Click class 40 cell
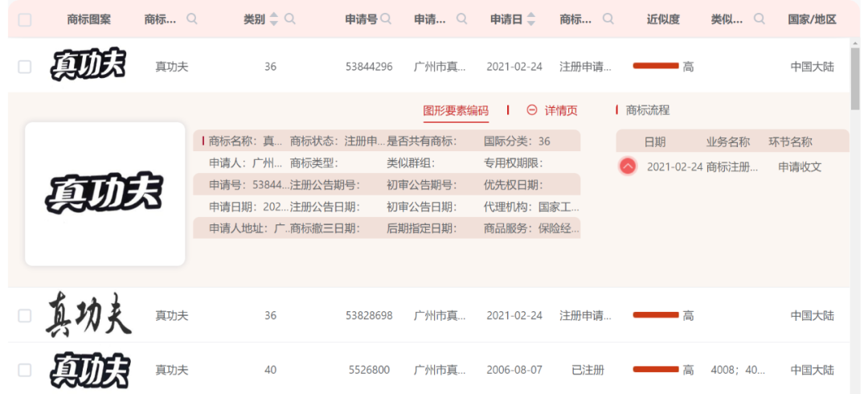 coord(270,370)
